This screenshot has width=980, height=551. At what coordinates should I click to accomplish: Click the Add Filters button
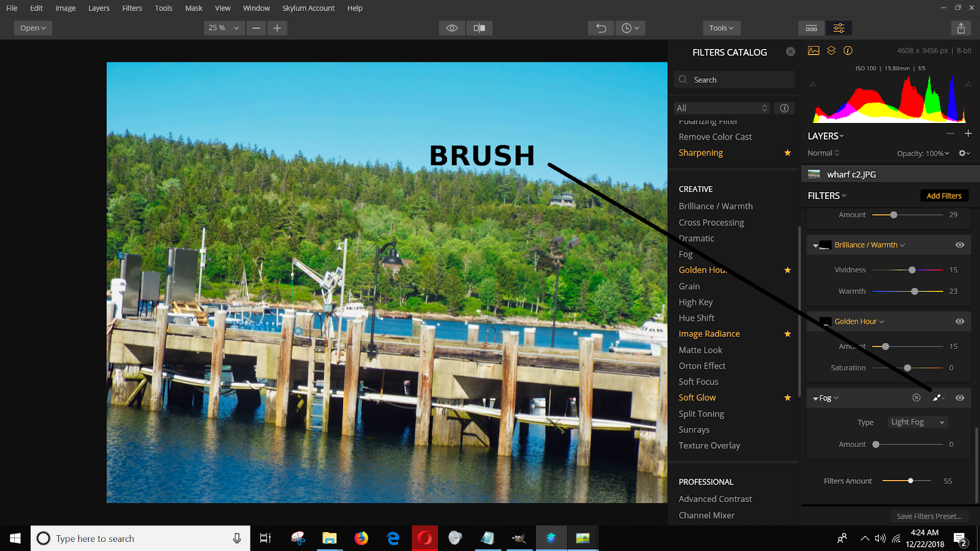[x=944, y=195]
